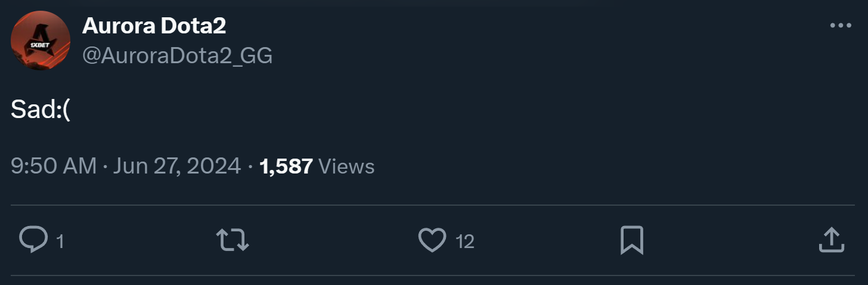
Task: Click the Aurora Dota2 display name
Action: coord(154,26)
